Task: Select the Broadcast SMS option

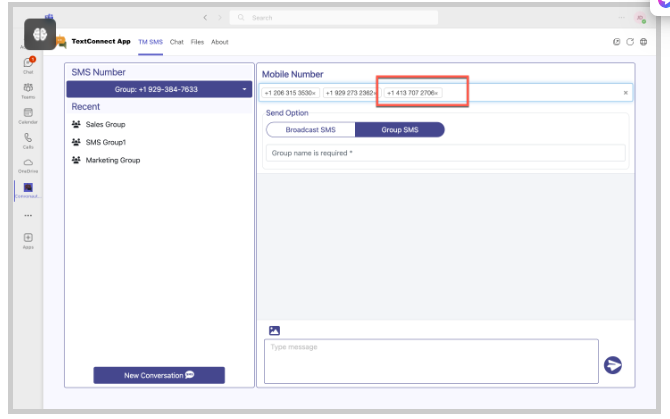Action: [311, 130]
